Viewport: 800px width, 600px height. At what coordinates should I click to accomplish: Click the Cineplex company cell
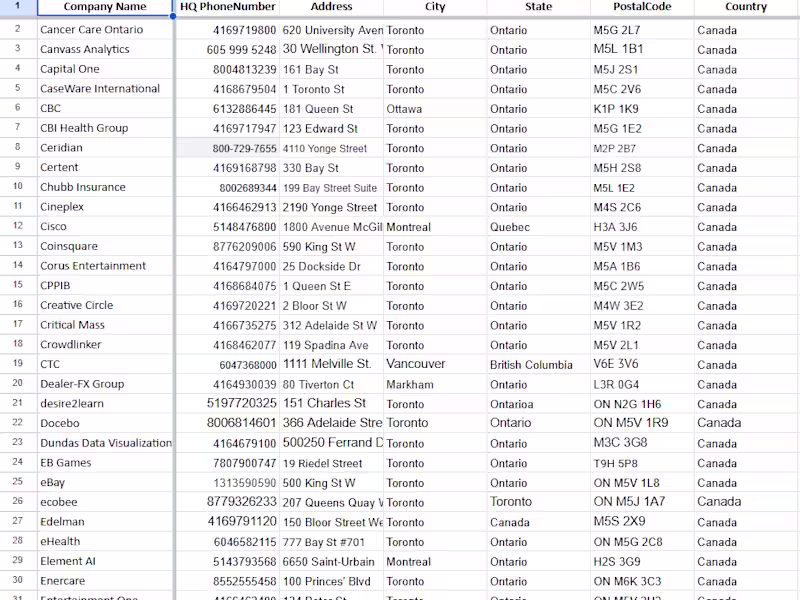(x=105, y=207)
